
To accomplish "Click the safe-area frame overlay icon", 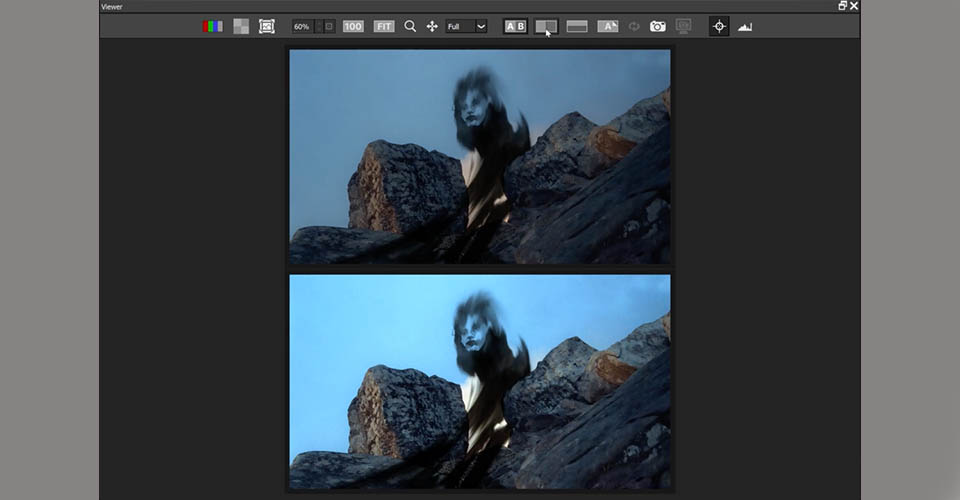I will point(267,26).
